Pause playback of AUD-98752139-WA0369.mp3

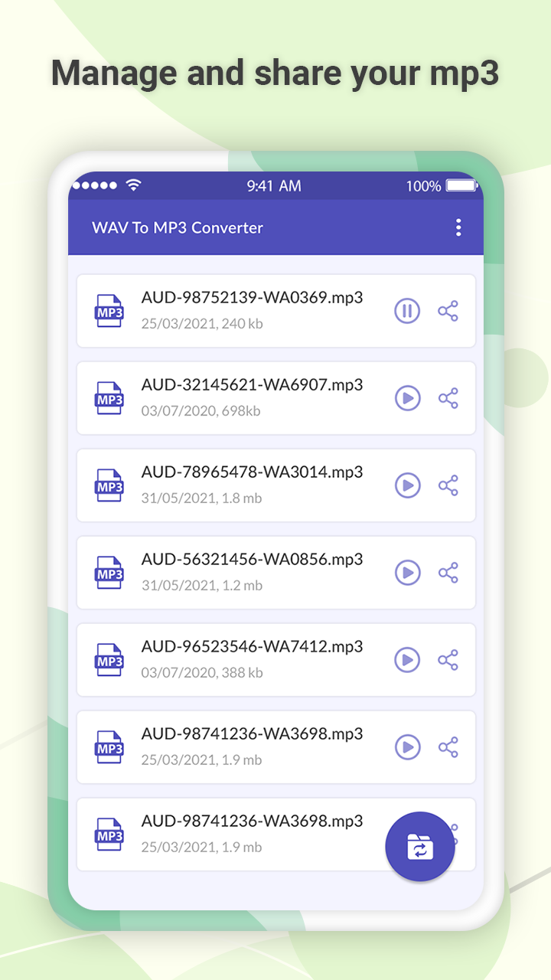click(x=407, y=311)
